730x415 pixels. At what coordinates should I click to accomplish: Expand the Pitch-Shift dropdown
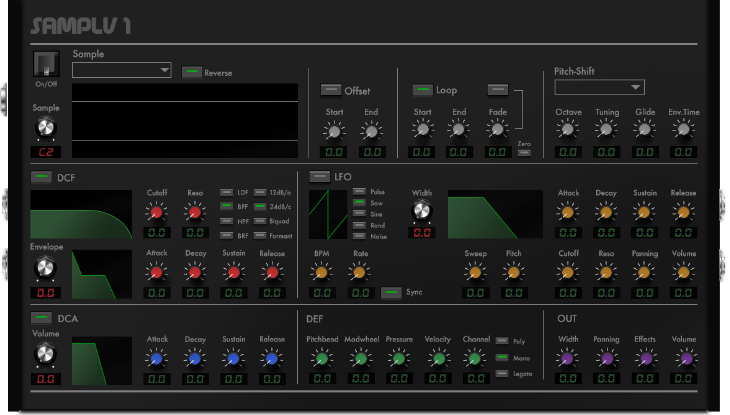pos(599,87)
